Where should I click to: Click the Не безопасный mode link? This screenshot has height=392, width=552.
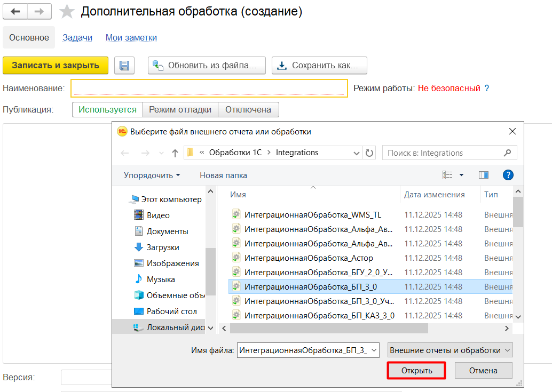point(449,88)
